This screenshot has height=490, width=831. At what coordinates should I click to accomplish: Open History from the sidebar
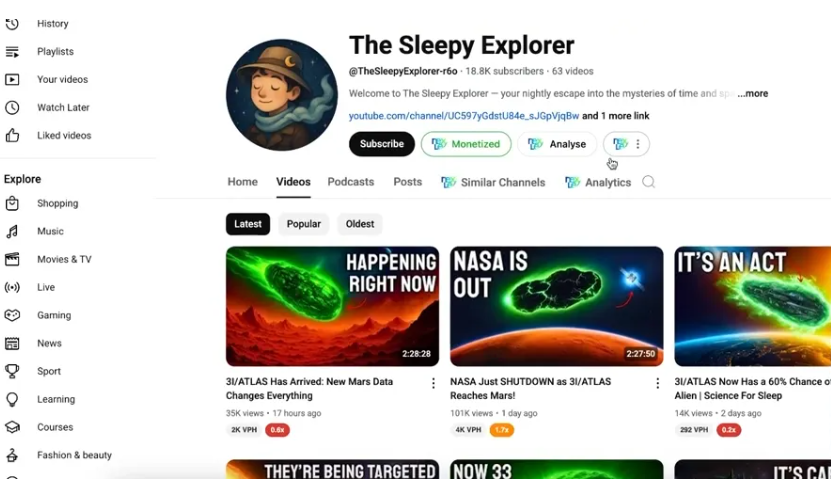(x=52, y=24)
